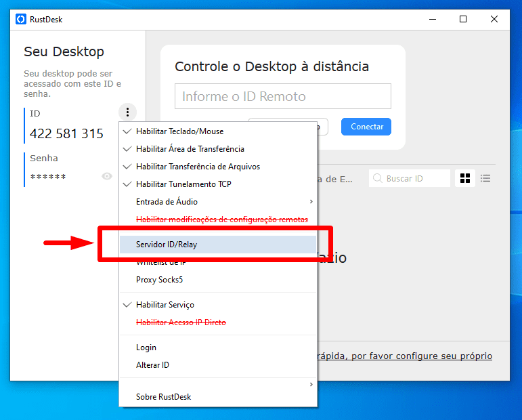Disable Habilitar Teclado/Mouse option
522x420 pixels.
pos(179,131)
